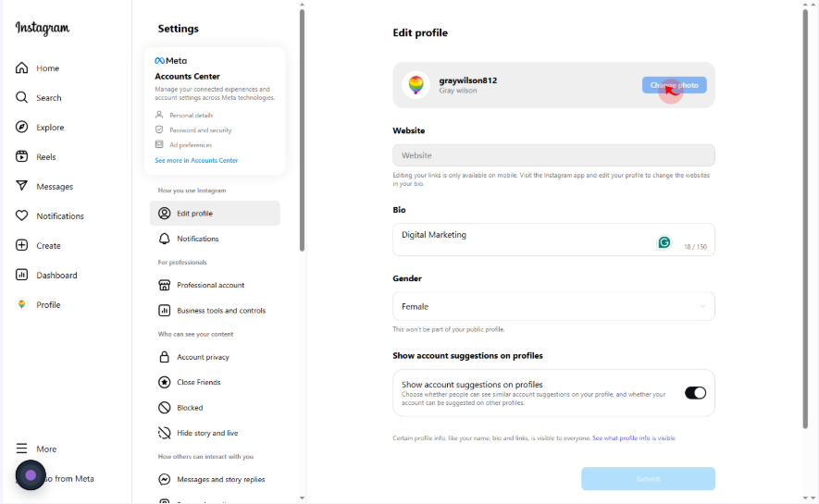Click the settings list vertical scrollbar
The image size is (819, 504).
(302, 130)
